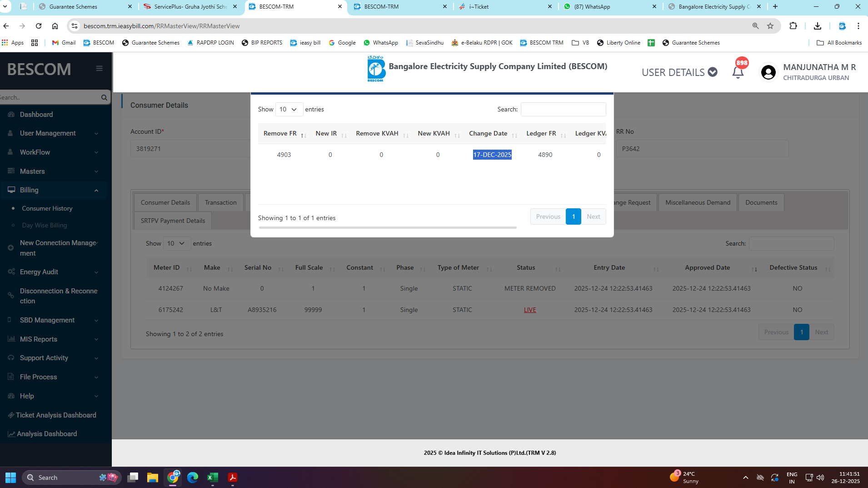Open meter table Show entries dropdown

[177, 244]
